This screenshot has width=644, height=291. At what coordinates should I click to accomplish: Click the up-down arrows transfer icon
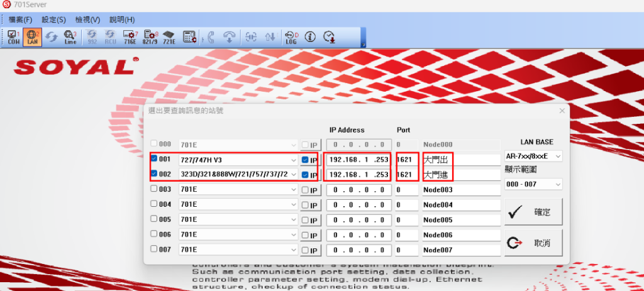(x=270, y=37)
